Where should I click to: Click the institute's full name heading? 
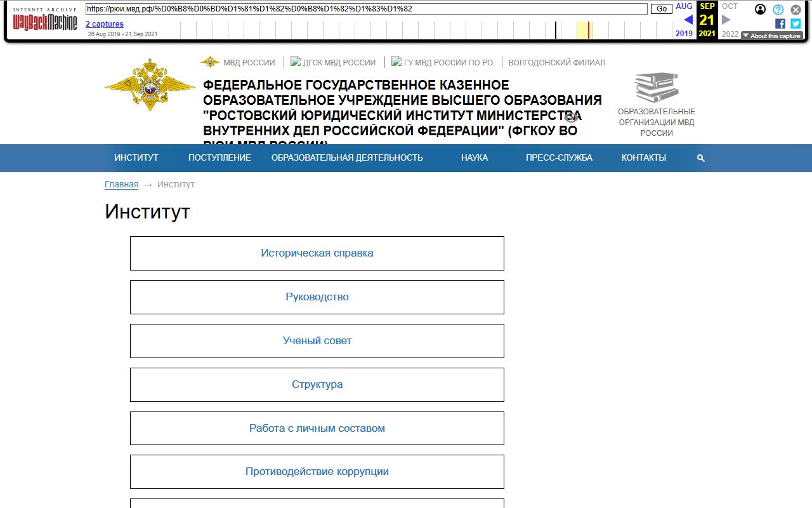point(402,112)
